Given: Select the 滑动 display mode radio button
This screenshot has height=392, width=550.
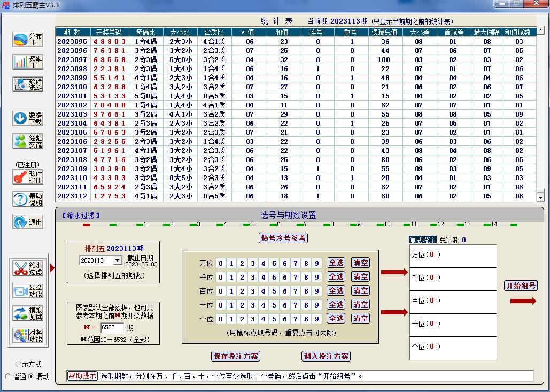Looking at the screenshot, I should pyautogui.click(x=31, y=376).
